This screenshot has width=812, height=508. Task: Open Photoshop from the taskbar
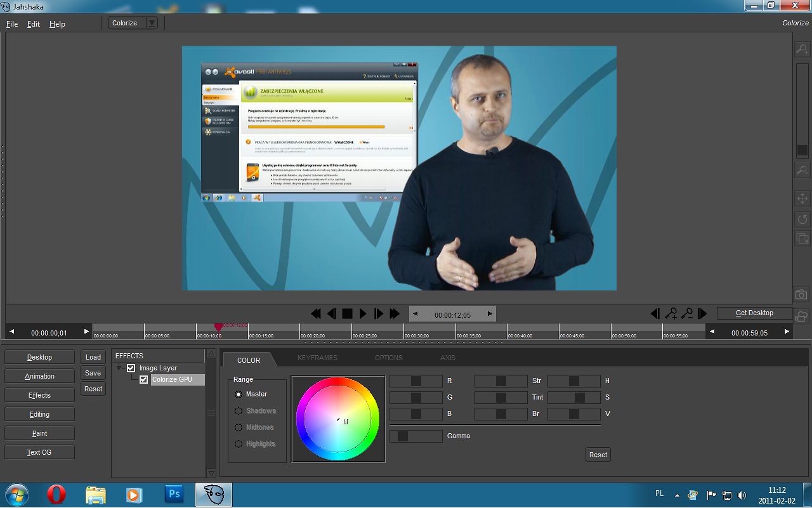(x=173, y=495)
